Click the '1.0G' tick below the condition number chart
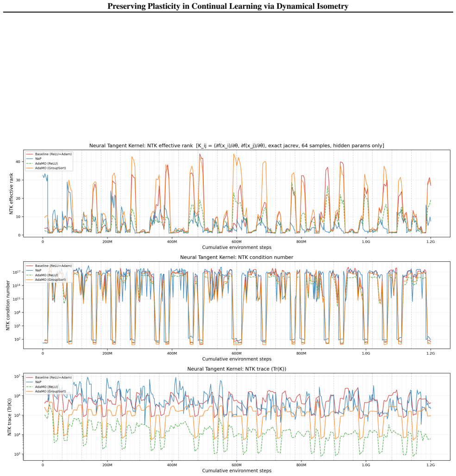Screen dimensions: 456x476 [366, 354]
